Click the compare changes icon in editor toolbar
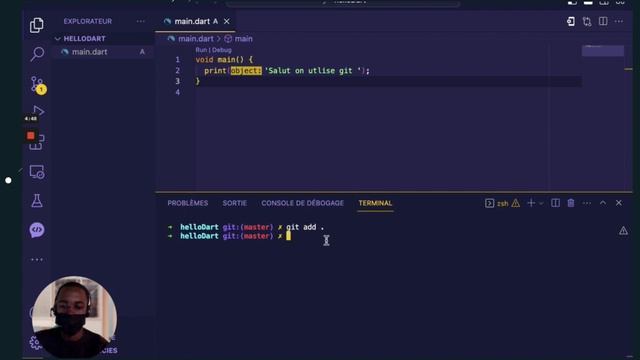Image resolution: width=640 pixels, height=360 pixels. point(587,21)
